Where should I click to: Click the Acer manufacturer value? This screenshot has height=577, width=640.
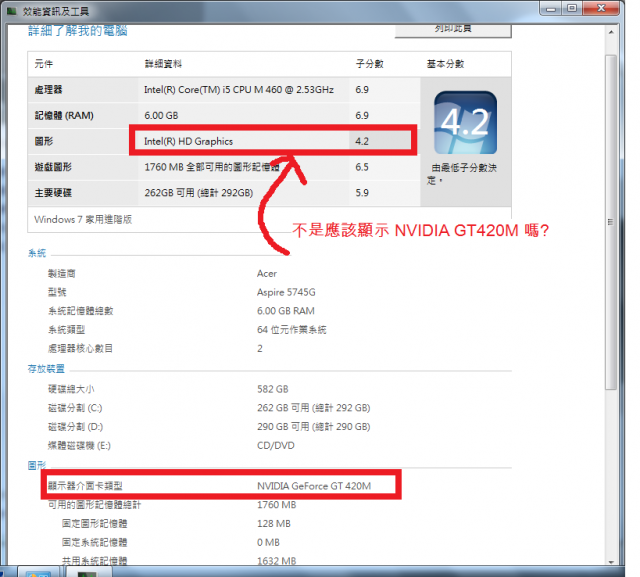pyautogui.click(x=267, y=273)
